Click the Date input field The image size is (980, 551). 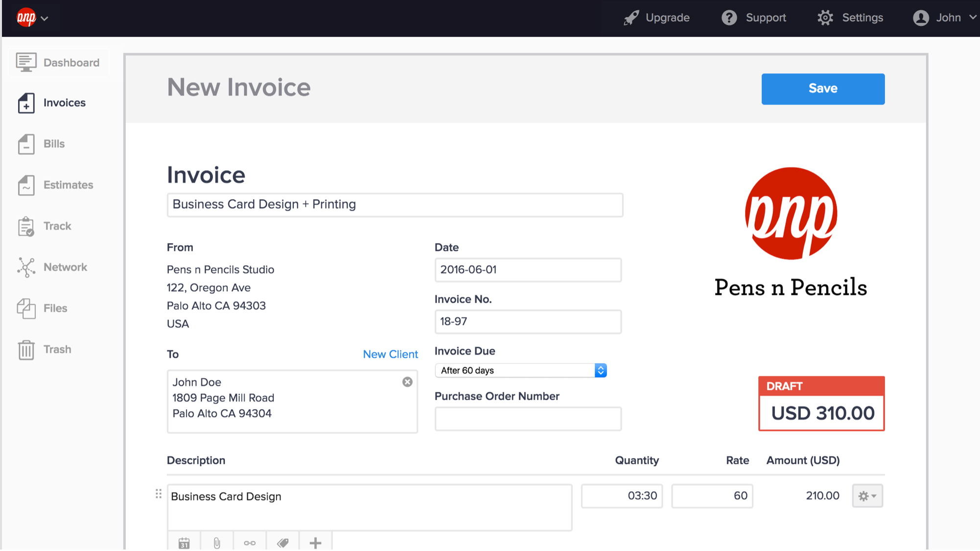(x=528, y=270)
